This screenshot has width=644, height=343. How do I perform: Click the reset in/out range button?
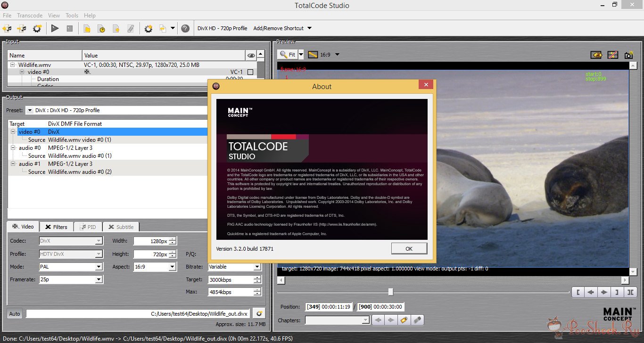click(x=630, y=292)
